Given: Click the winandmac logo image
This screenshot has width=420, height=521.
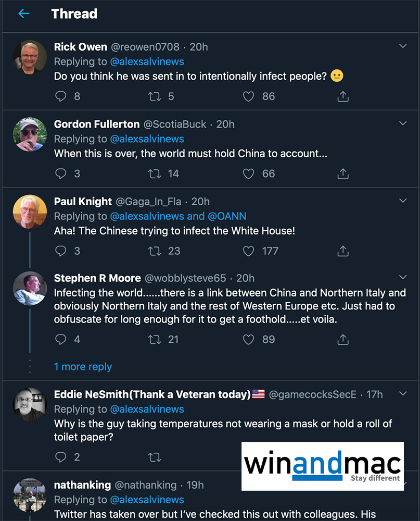Looking at the screenshot, I should (323, 466).
